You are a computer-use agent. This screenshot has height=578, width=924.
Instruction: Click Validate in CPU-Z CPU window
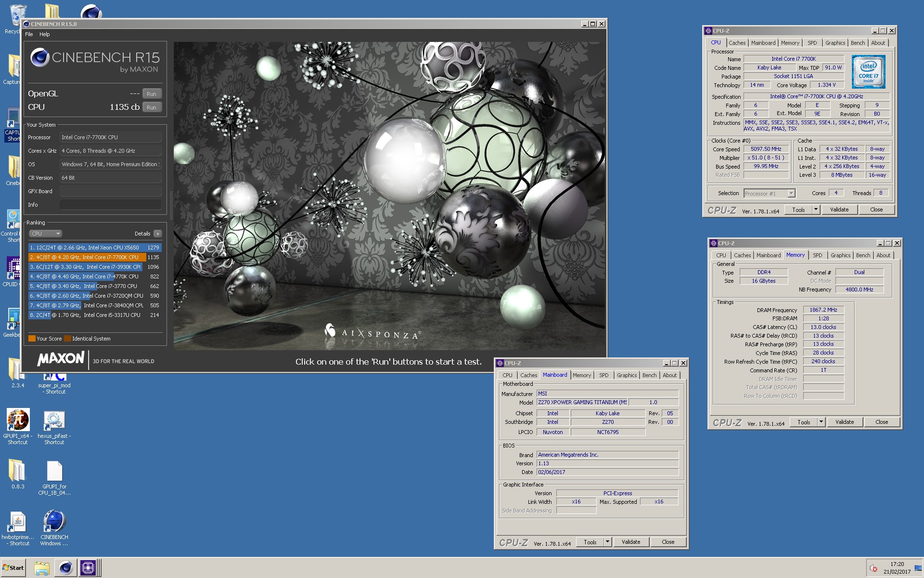839,210
